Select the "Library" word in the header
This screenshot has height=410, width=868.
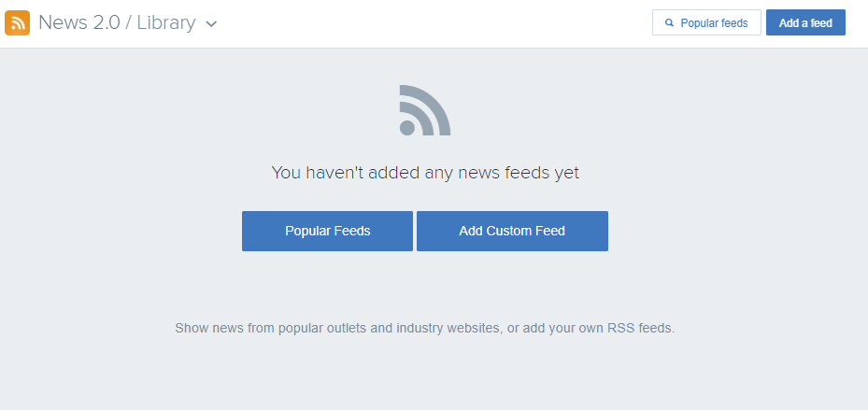tap(166, 22)
